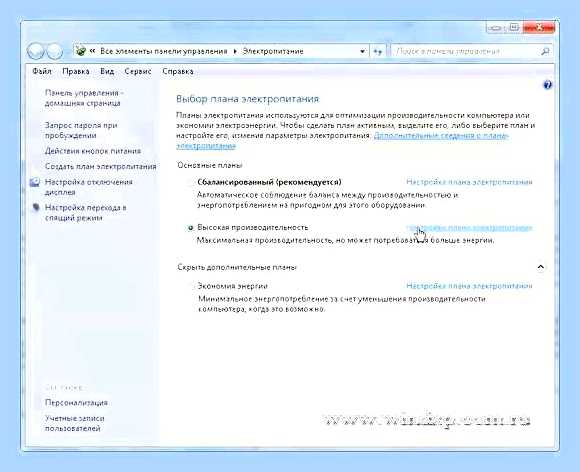Click the display icon beside Настройка отключения дисплея
This screenshot has width=580, height=472.
click(x=35, y=182)
